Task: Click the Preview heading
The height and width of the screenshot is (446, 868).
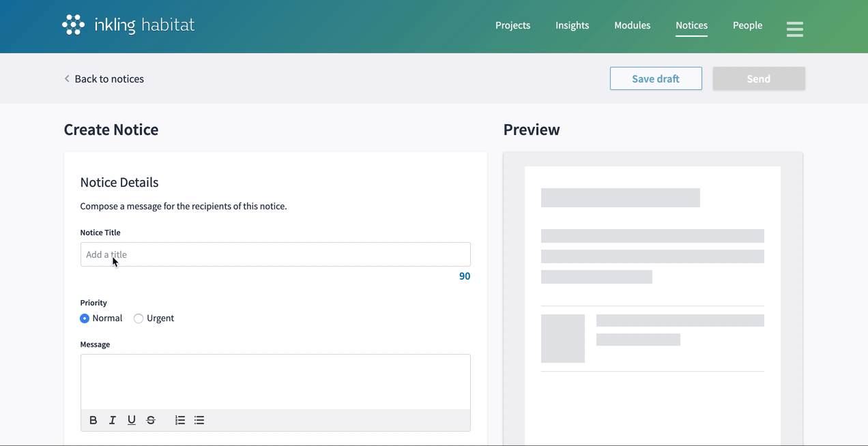Action: coord(532,130)
